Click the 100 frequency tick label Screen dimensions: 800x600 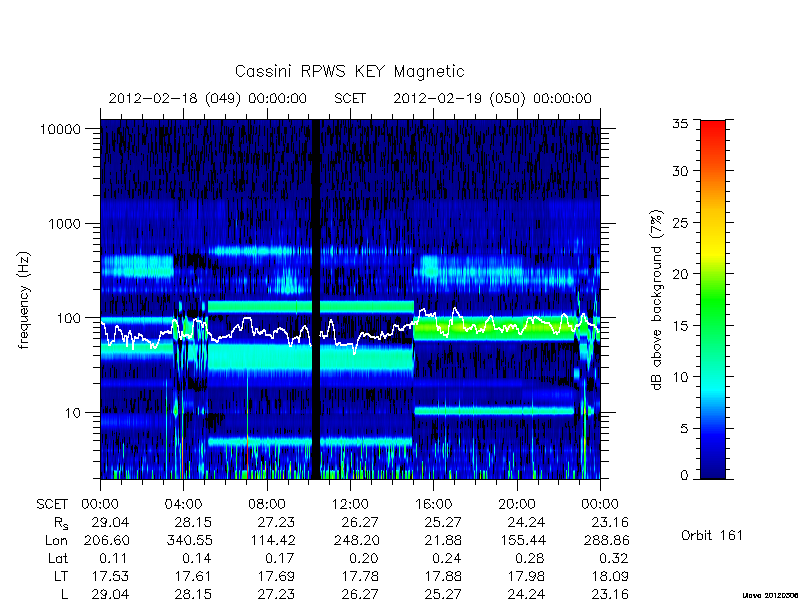(68, 318)
